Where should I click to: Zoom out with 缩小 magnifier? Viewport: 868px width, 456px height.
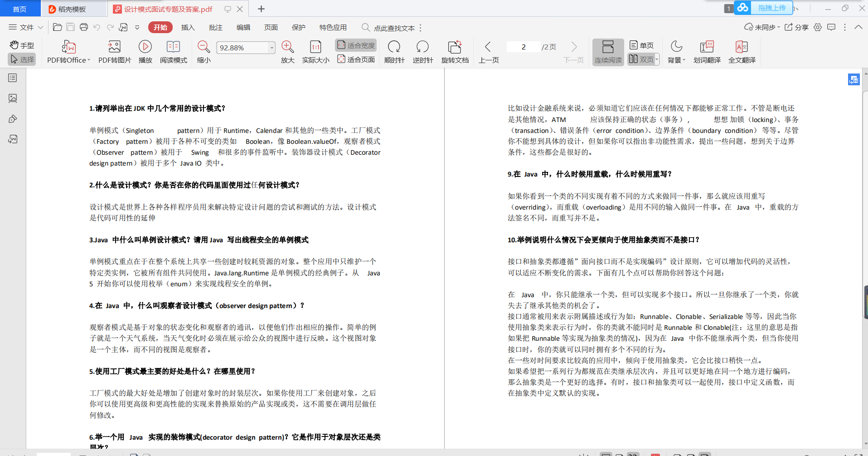(x=204, y=52)
